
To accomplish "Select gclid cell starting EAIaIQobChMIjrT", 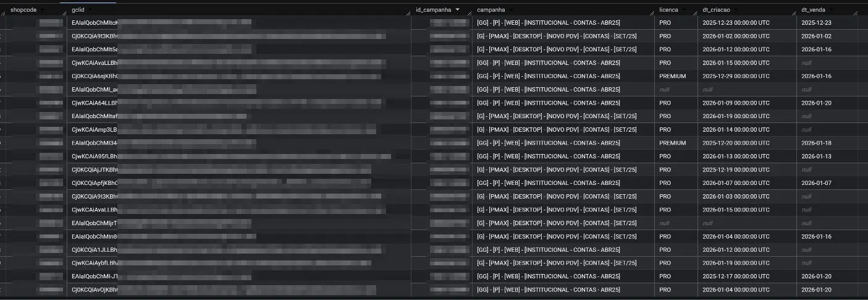I will click(239, 223).
